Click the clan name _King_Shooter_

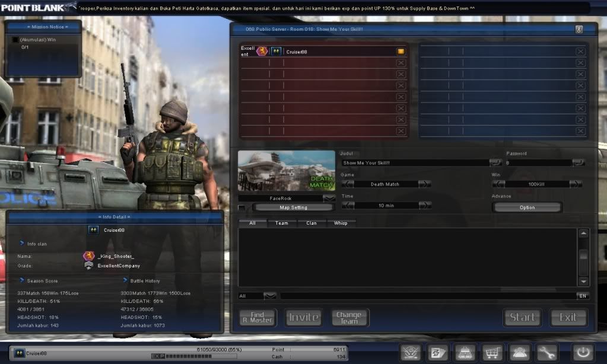tap(116, 256)
